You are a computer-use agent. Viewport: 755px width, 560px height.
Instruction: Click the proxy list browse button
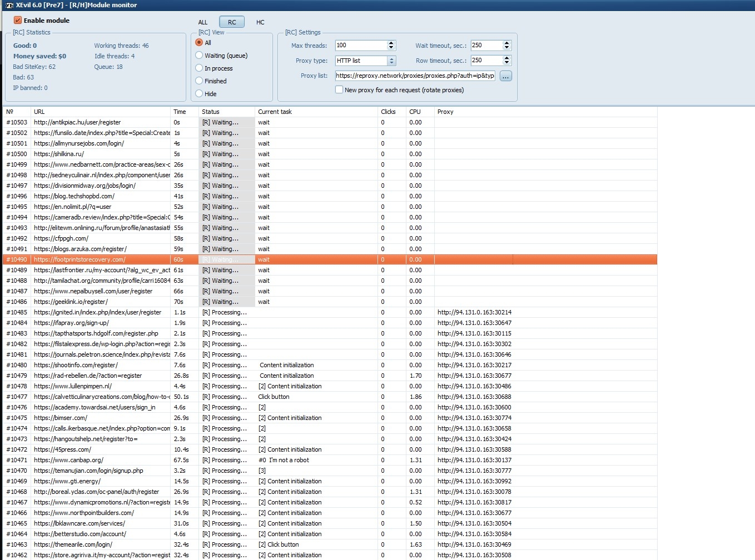[505, 76]
